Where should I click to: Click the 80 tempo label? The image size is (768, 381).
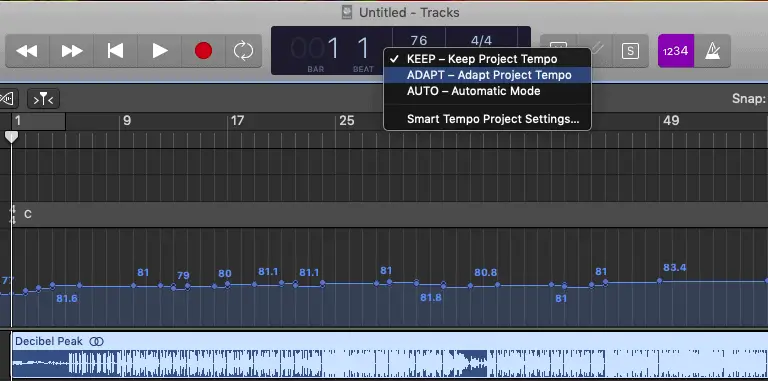225,273
